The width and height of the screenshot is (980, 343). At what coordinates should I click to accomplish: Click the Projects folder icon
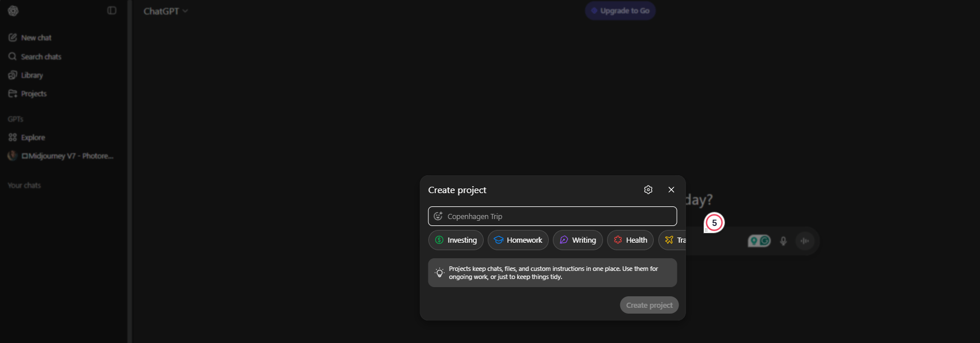pos(13,93)
